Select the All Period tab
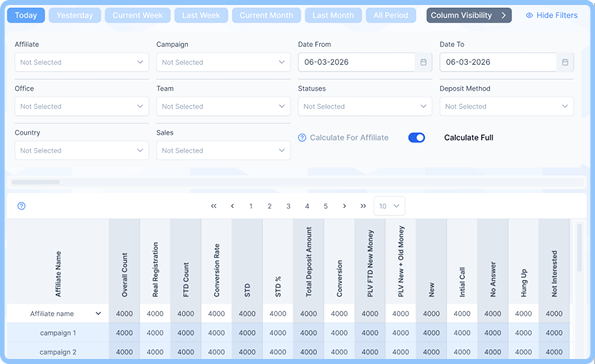 click(391, 16)
